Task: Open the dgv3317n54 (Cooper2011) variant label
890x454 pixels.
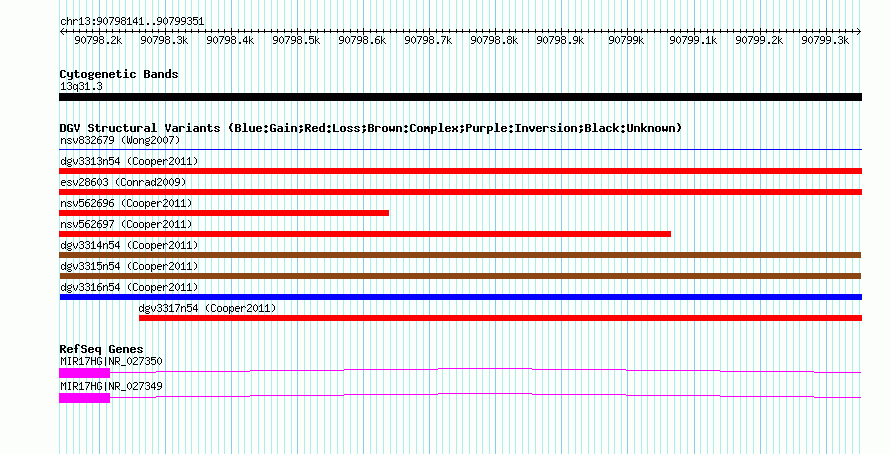Action: click(207, 308)
